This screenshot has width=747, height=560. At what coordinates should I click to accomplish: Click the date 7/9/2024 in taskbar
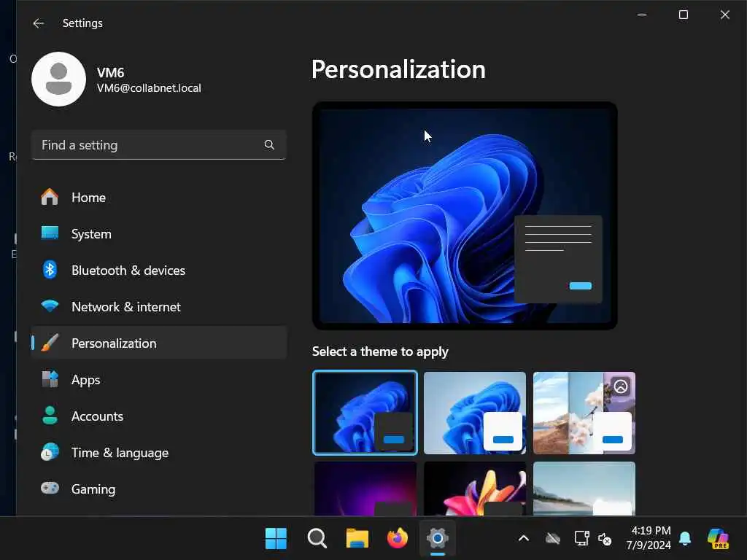click(x=649, y=545)
